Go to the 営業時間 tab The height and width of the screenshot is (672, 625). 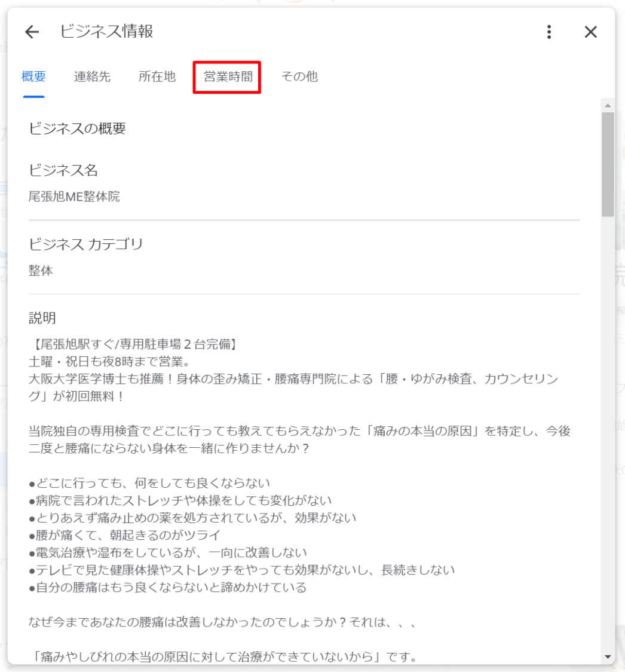tap(227, 77)
